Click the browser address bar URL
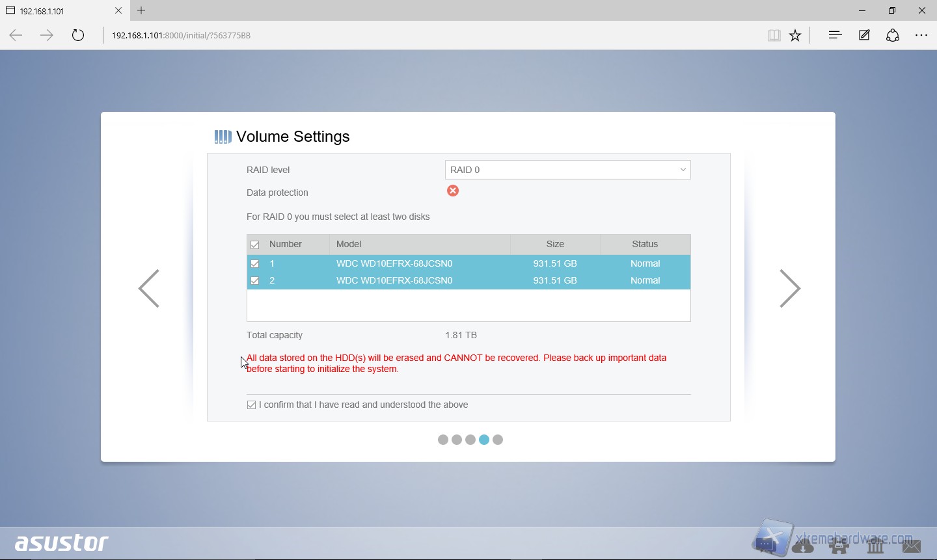 point(182,36)
